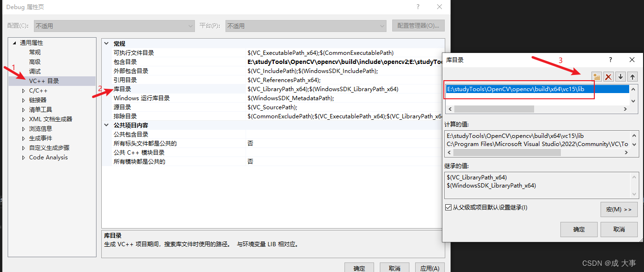Click the red X delete line icon
Image resolution: width=644 pixels, height=272 pixels.
[609, 77]
